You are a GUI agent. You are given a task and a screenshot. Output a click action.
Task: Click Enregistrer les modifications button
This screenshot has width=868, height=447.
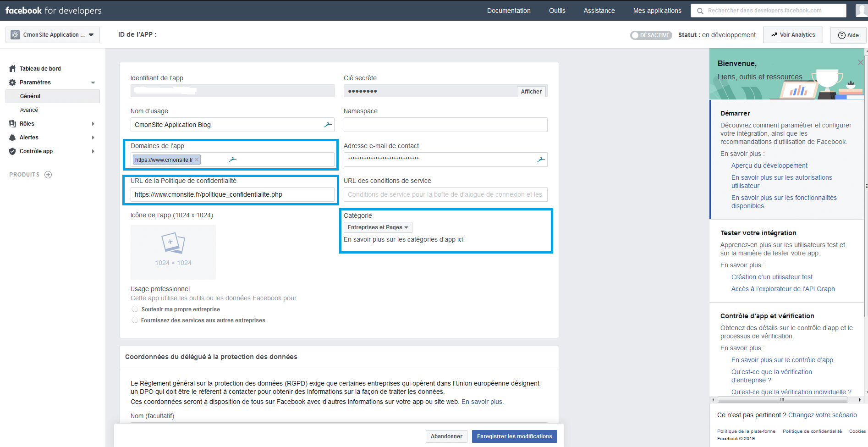515,436
